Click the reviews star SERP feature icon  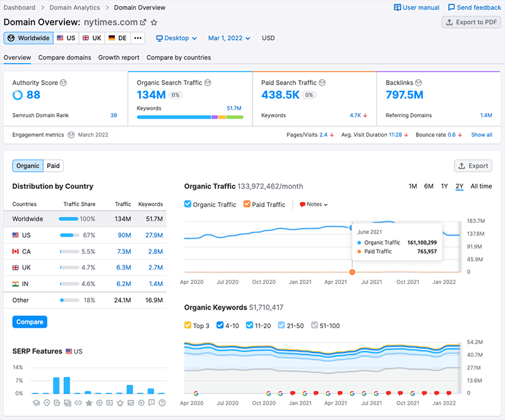89,402
